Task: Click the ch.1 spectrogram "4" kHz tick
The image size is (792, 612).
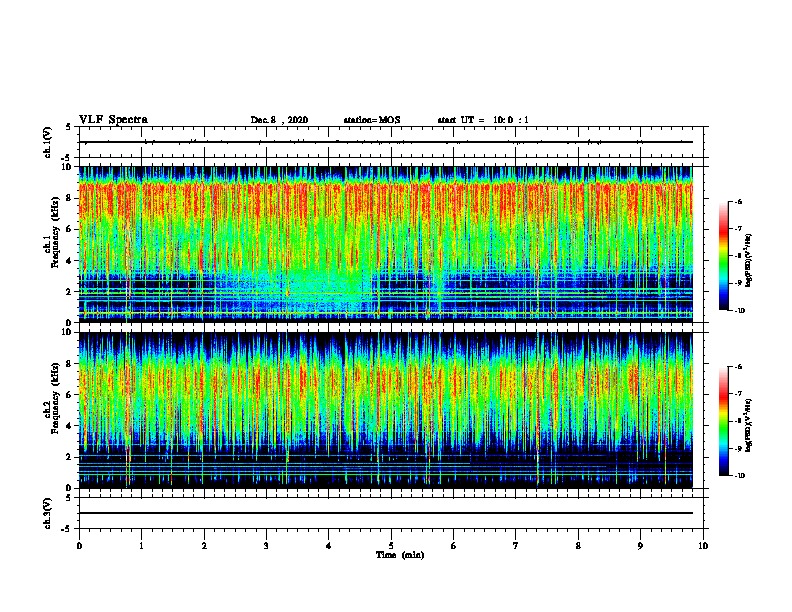Action: click(x=70, y=261)
